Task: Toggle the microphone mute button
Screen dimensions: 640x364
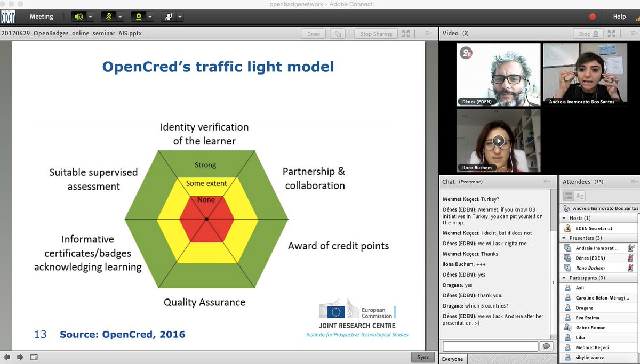Action: point(109,17)
